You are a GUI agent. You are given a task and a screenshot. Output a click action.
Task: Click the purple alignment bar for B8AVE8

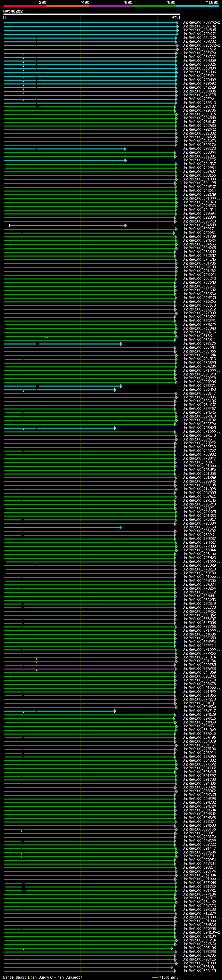pyautogui.click(x=90, y=669)
